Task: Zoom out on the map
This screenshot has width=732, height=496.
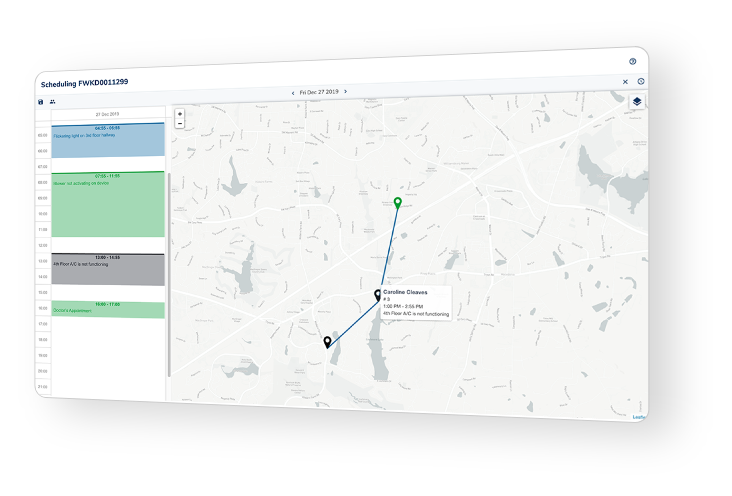Action: click(180, 124)
